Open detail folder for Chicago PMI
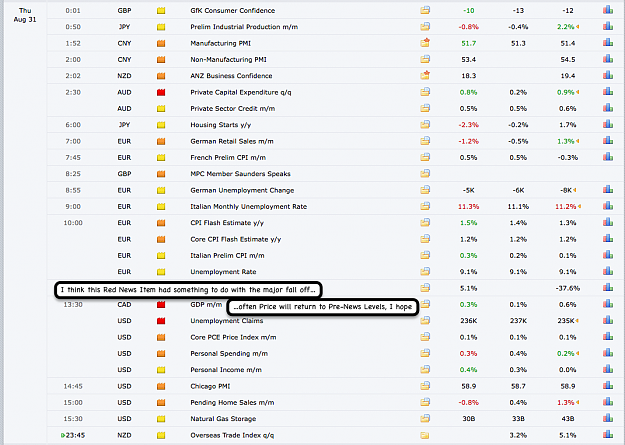This screenshot has height=445, width=625. tap(425, 386)
